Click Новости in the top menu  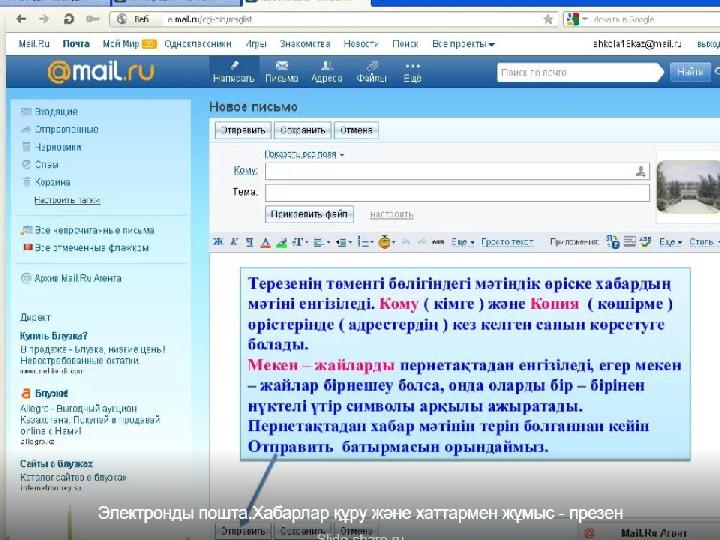coord(361,44)
